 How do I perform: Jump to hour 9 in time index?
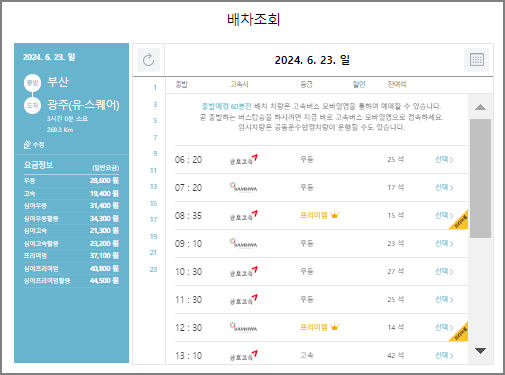155,154
